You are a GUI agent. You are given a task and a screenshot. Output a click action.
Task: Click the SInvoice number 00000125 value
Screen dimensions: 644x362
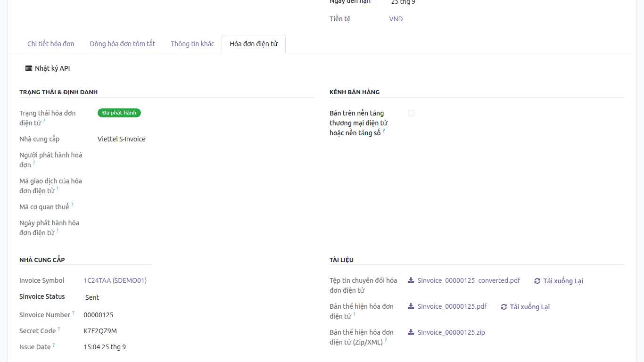pos(99,315)
